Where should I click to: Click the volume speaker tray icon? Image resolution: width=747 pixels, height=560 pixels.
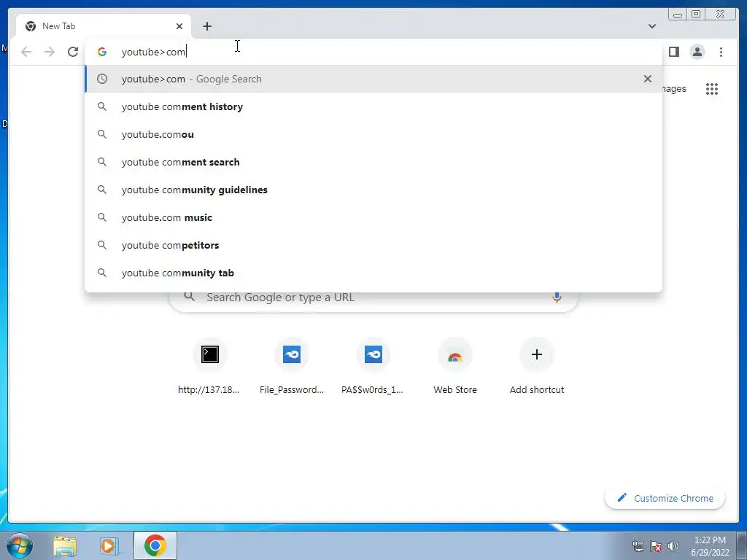[673, 546]
